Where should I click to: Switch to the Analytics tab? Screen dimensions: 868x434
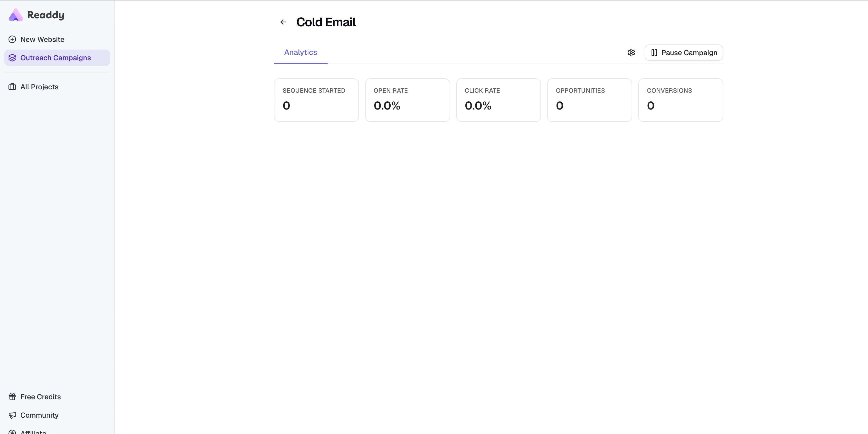(x=300, y=52)
